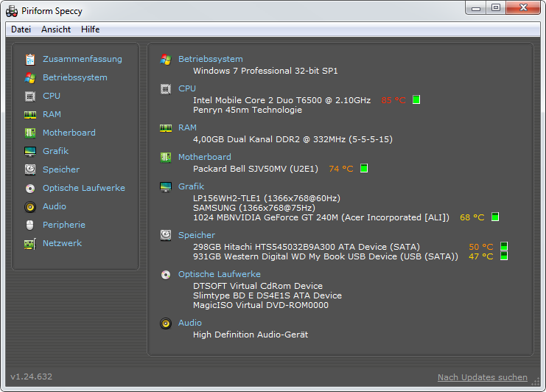Click the 931GB Western Digital My Book line
Image resolution: width=546 pixels, height=392 pixels.
[326, 256]
